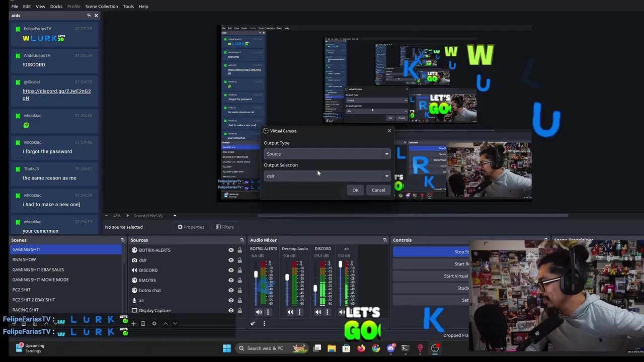
Task: Adjust the BOTRIX-ALERTS volume slider
Action: (x=256, y=275)
